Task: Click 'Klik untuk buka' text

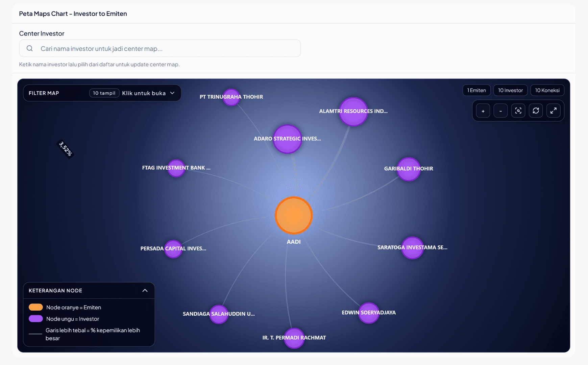Action: [x=144, y=93]
